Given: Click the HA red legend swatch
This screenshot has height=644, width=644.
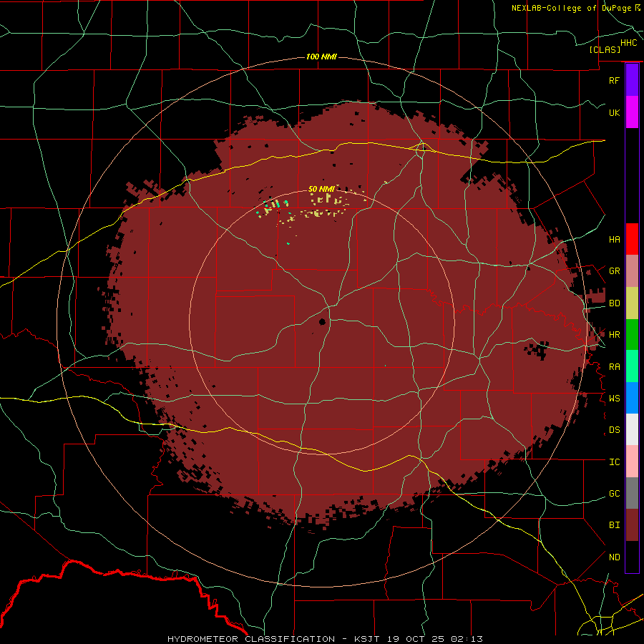Looking at the screenshot, I should (632, 239).
